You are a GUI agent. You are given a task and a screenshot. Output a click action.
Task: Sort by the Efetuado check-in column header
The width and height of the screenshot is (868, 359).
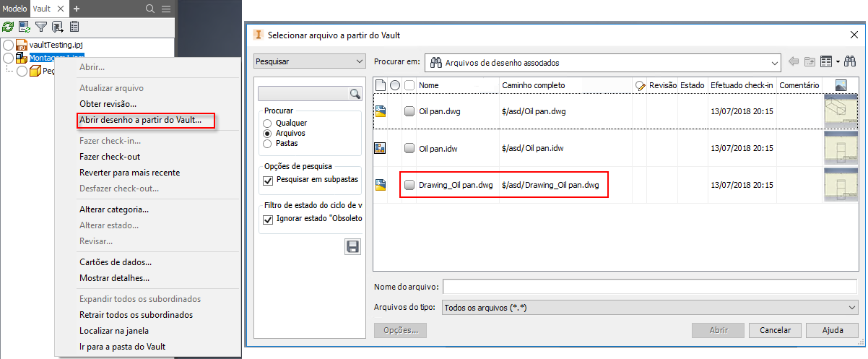(x=742, y=85)
